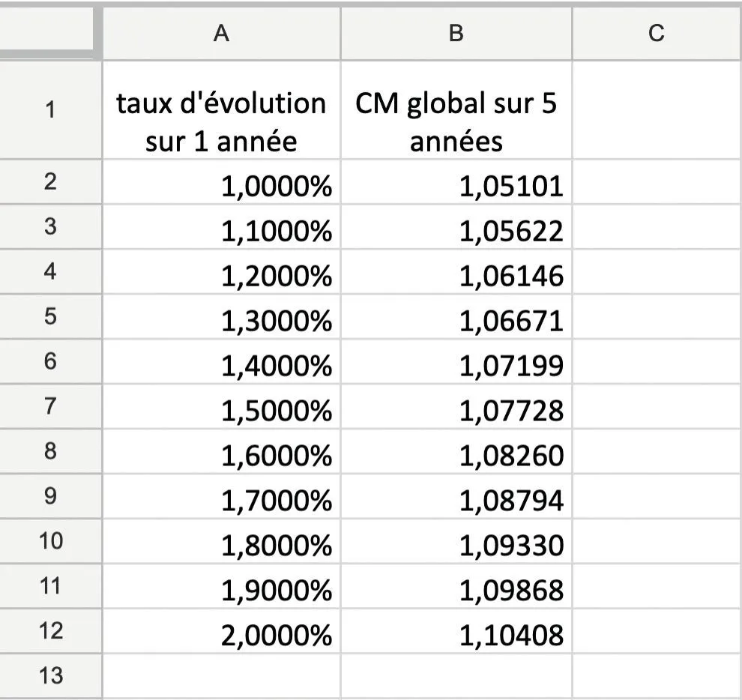Select row 5 header
Viewport: 742px width, 700px height.
pyautogui.click(x=50, y=316)
